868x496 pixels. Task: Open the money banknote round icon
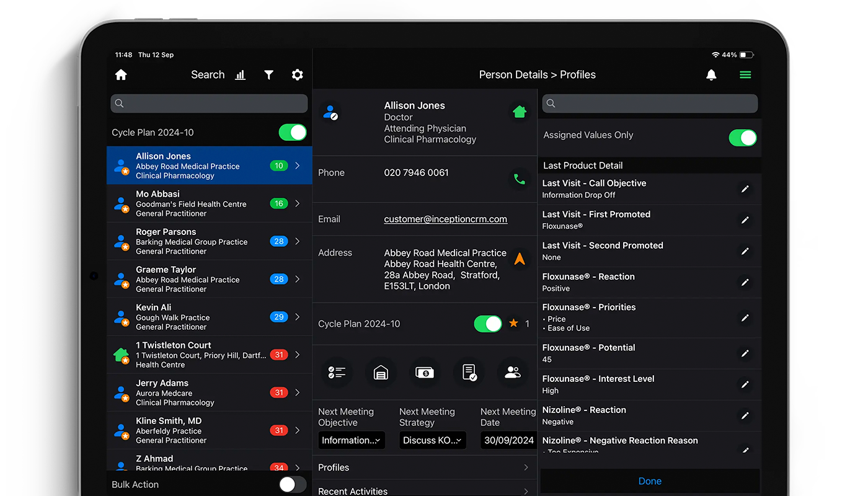click(x=425, y=373)
